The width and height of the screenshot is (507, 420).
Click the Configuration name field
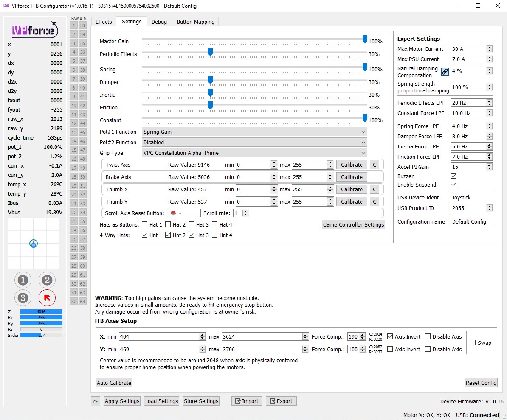pyautogui.click(x=472, y=221)
